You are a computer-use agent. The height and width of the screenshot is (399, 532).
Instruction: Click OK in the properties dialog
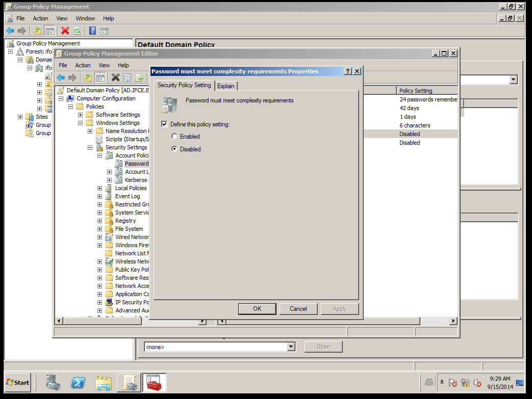point(257,309)
